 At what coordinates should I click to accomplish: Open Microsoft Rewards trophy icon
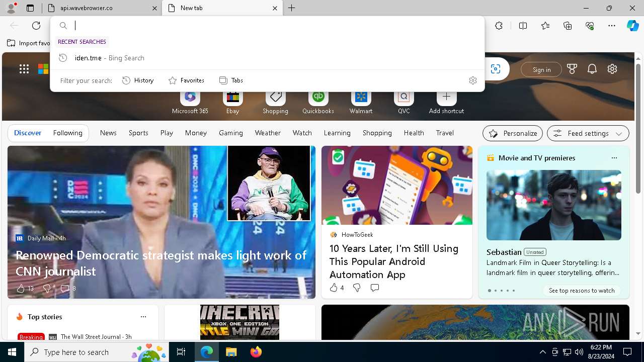click(572, 69)
